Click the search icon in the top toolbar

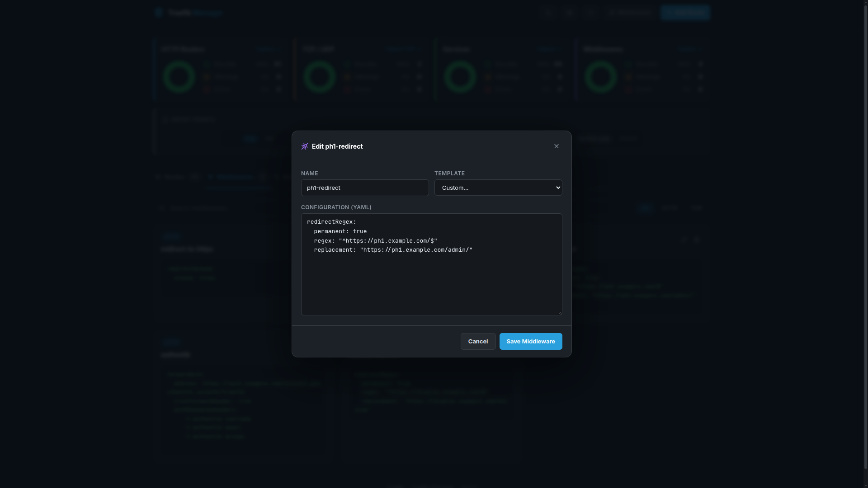click(x=548, y=13)
